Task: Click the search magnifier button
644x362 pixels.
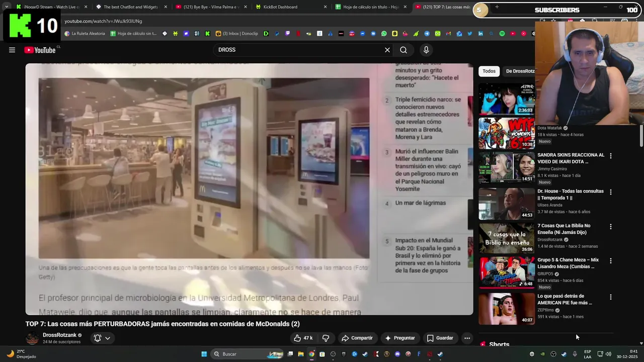Action: click(404, 50)
